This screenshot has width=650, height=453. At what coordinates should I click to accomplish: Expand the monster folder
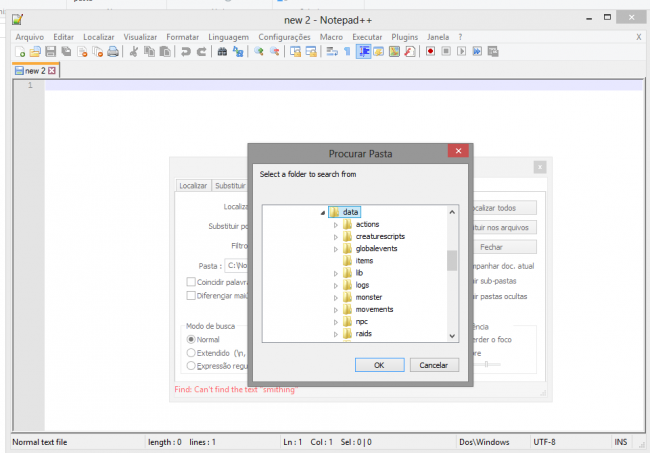coord(336,298)
